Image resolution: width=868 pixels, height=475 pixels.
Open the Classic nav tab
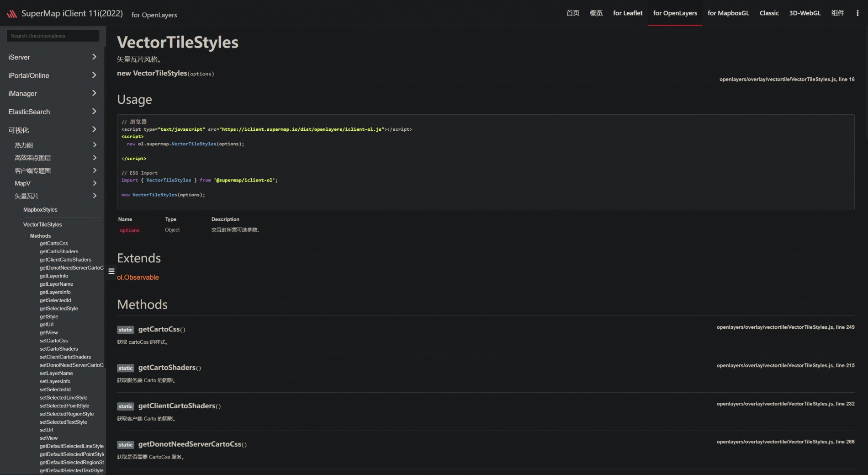pos(769,13)
